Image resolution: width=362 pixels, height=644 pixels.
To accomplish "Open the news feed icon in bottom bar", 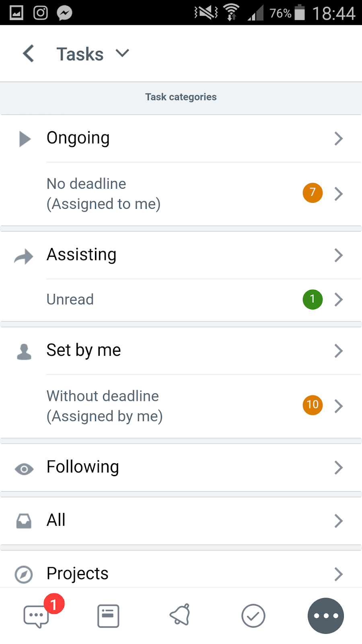I will [108, 616].
